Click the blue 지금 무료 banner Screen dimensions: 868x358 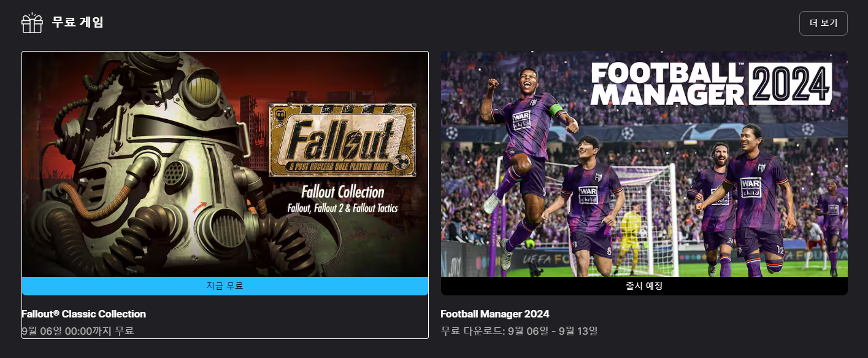(225, 286)
